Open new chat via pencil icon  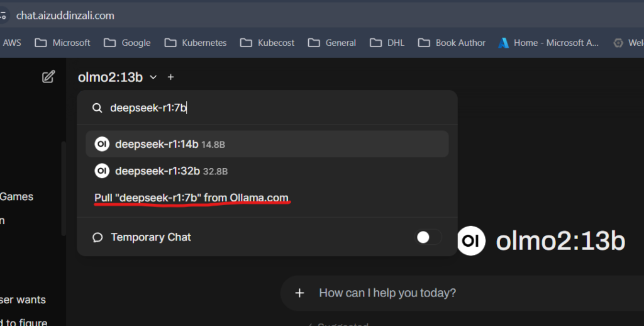(48, 77)
